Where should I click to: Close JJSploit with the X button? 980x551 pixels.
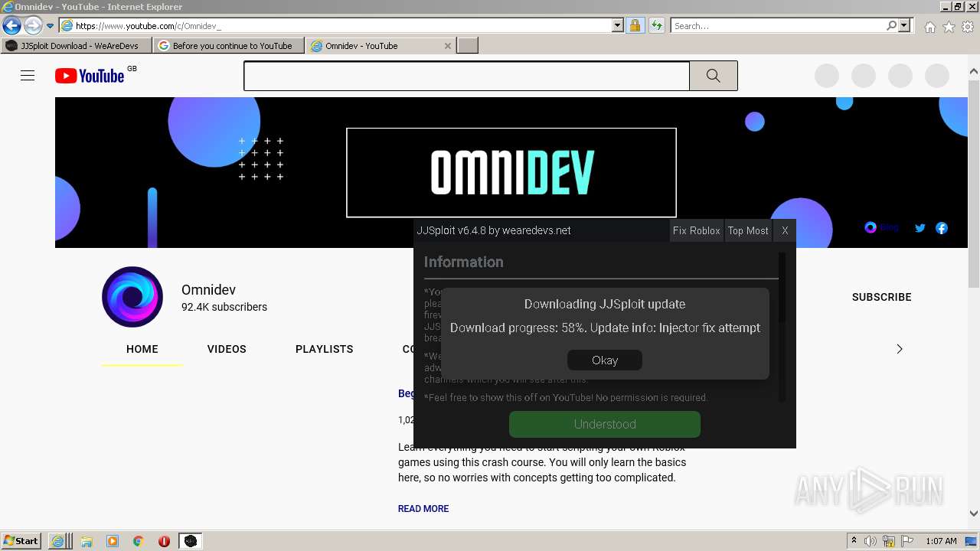coord(785,230)
